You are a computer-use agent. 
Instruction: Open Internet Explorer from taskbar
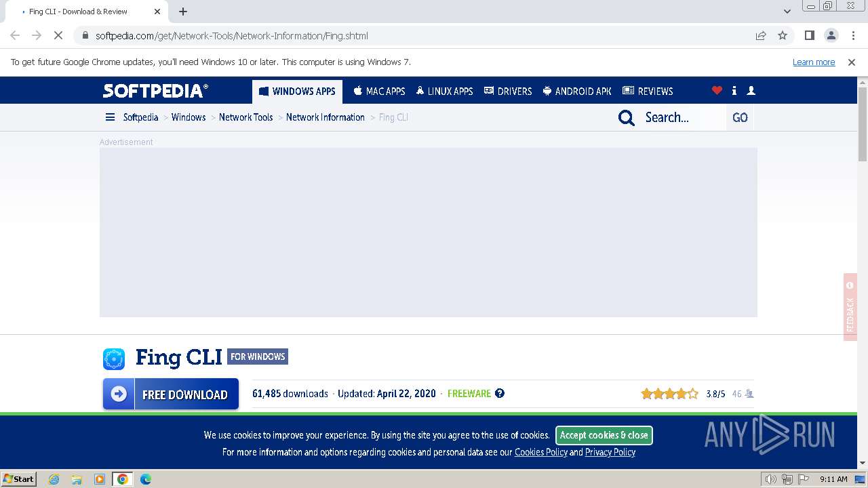click(54, 479)
